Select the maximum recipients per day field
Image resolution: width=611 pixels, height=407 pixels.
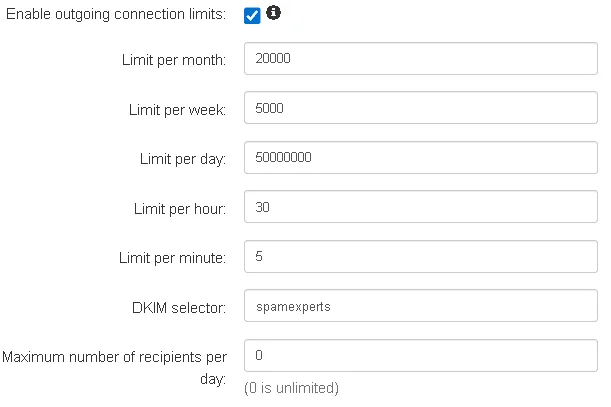[421, 356]
